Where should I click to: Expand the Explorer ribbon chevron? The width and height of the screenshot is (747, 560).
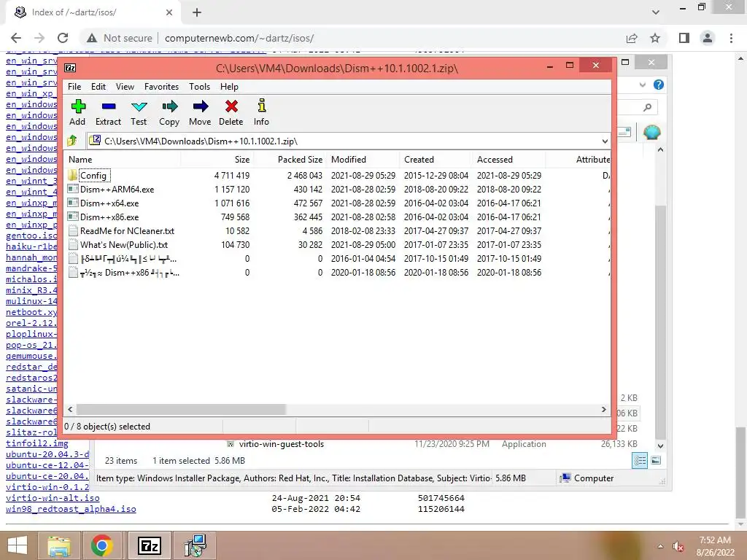[x=643, y=85]
